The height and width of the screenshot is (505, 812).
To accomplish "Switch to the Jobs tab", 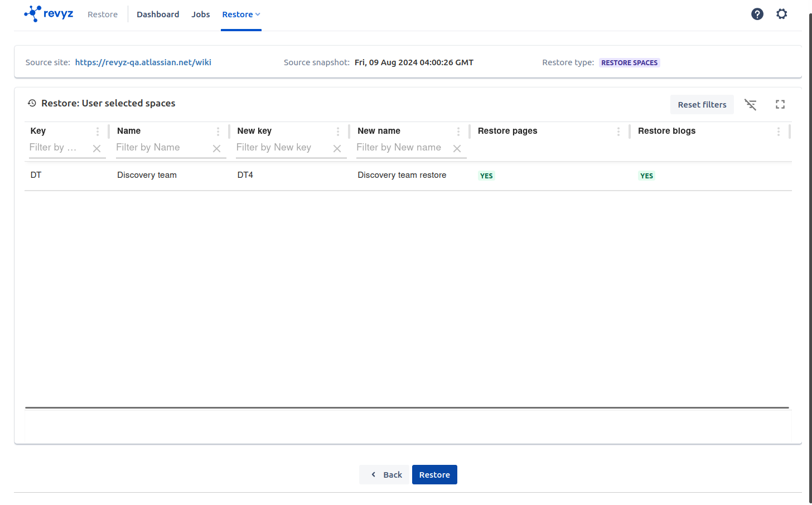I will pos(200,14).
